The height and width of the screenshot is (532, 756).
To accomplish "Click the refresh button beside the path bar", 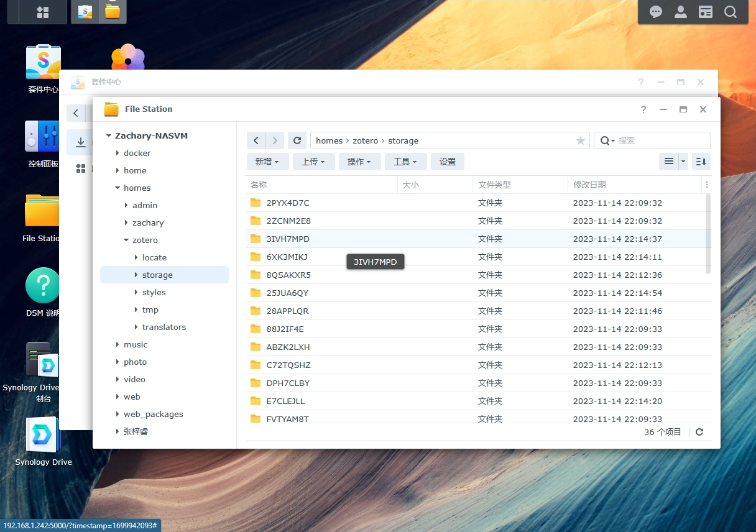I will [x=297, y=140].
